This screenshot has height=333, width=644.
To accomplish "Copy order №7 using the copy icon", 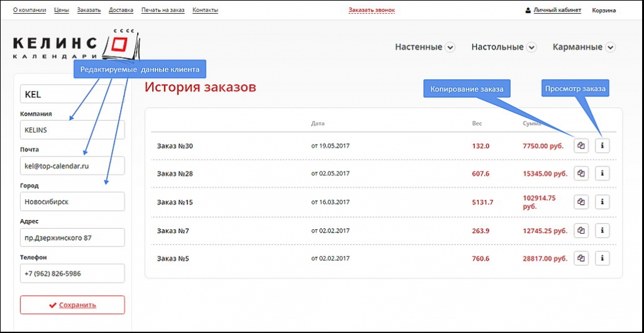I will point(581,231).
